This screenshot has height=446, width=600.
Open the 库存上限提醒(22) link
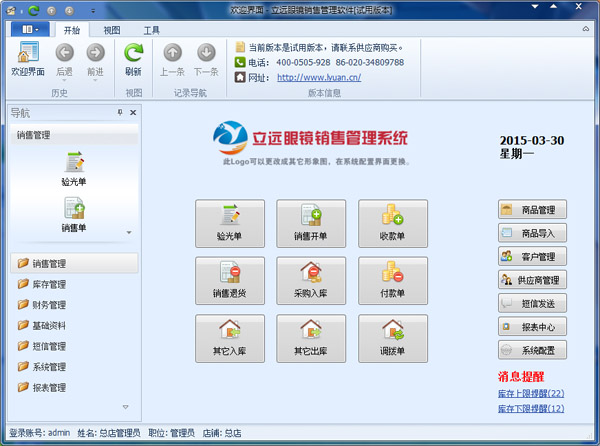pyautogui.click(x=531, y=393)
